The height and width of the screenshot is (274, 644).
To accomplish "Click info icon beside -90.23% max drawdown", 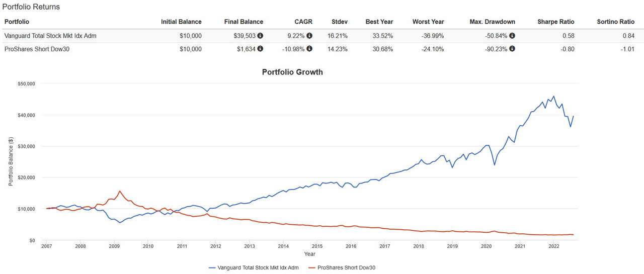I will pos(512,49).
